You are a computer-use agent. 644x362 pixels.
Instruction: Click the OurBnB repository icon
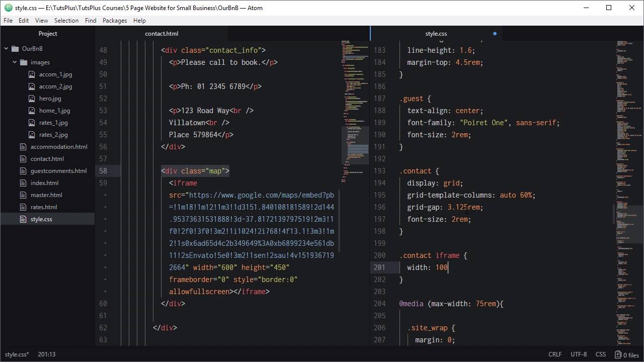15,49
